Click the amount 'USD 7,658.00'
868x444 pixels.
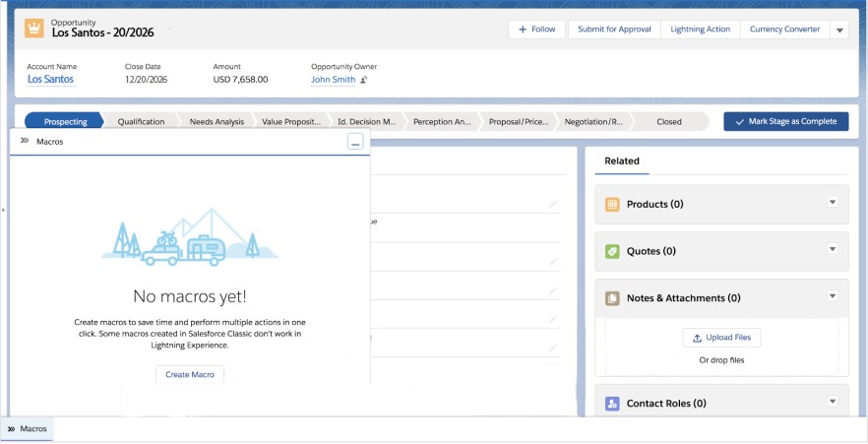click(x=240, y=79)
